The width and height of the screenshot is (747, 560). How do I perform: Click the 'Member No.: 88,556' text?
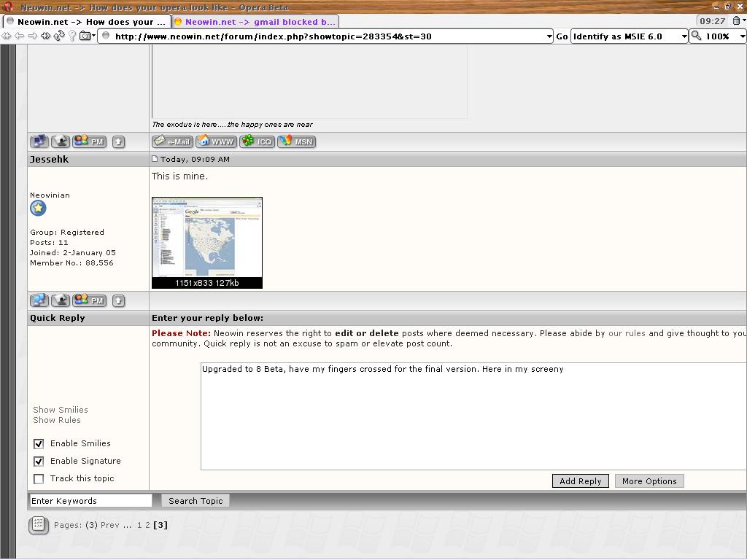[71, 262]
